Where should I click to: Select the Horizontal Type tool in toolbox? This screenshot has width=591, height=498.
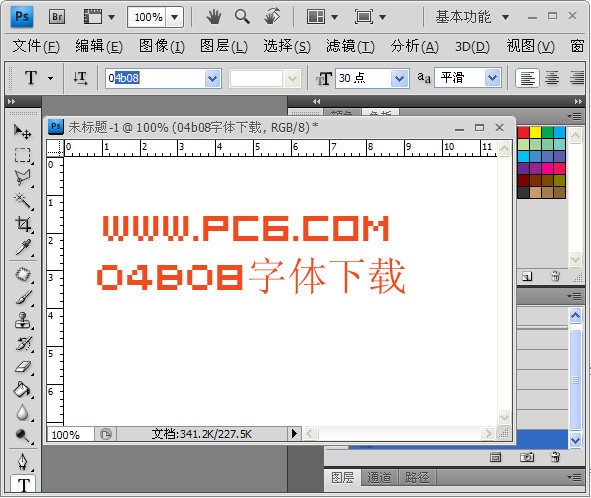click(x=23, y=484)
